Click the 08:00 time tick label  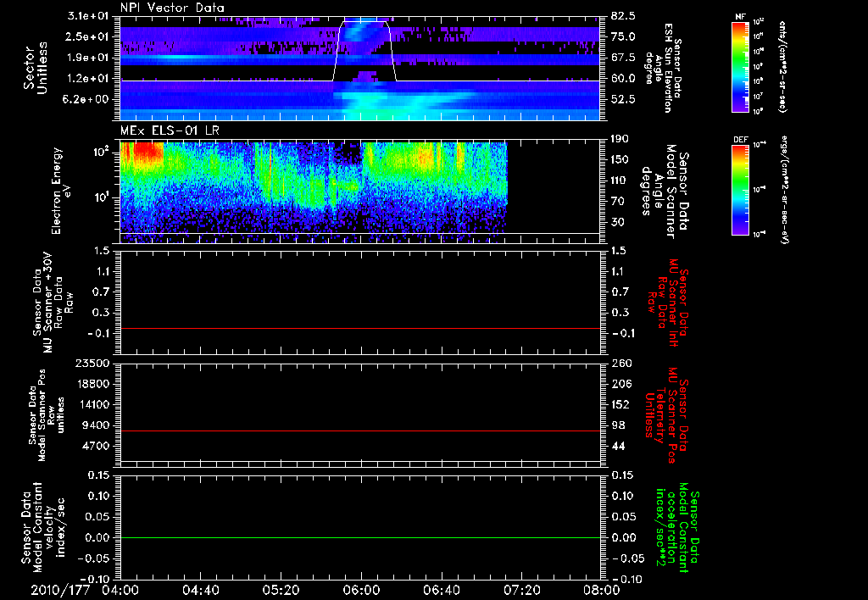pos(602,590)
